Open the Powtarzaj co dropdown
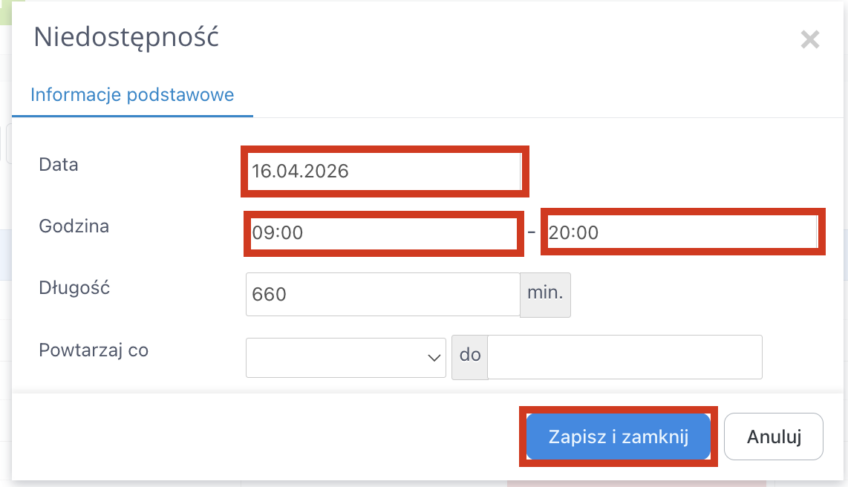The image size is (848, 487). pos(345,357)
